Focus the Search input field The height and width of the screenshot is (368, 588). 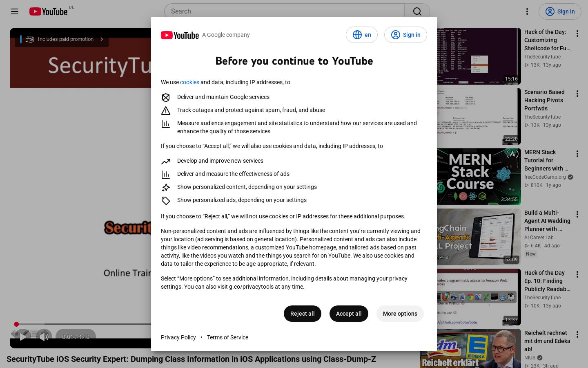pyautogui.click(x=285, y=11)
